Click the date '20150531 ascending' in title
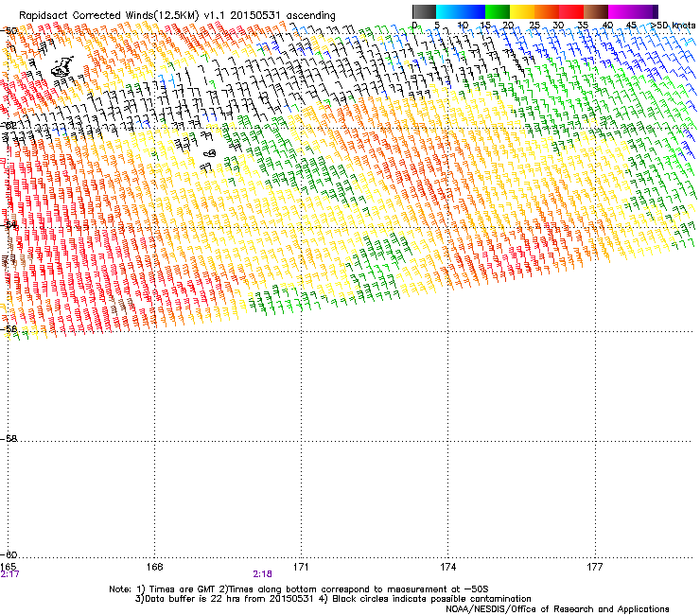The width and height of the screenshot is (700, 615). pyautogui.click(x=283, y=16)
